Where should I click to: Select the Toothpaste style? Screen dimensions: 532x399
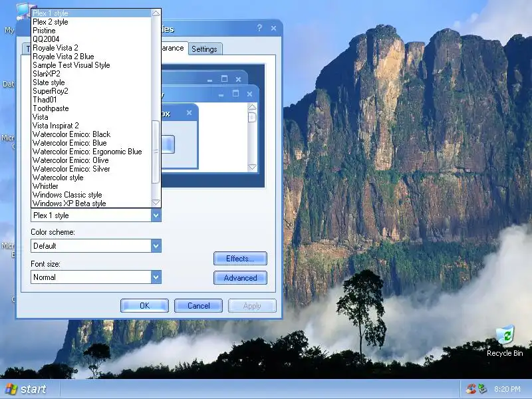coord(91,108)
